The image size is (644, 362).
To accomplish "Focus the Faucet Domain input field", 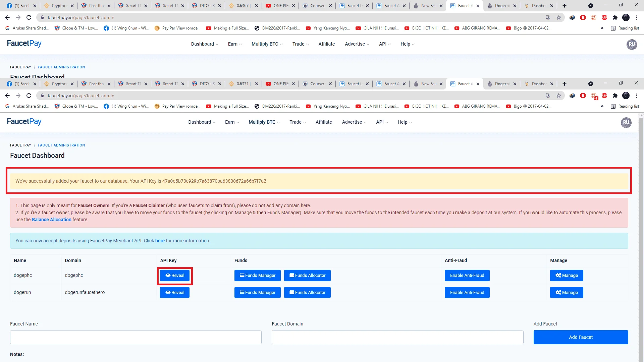I will 397,337.
